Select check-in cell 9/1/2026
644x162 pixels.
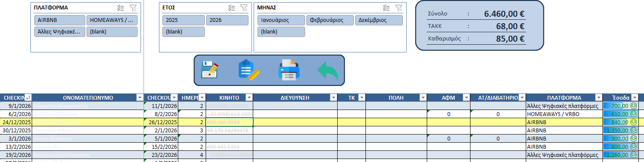pos(16,106)
